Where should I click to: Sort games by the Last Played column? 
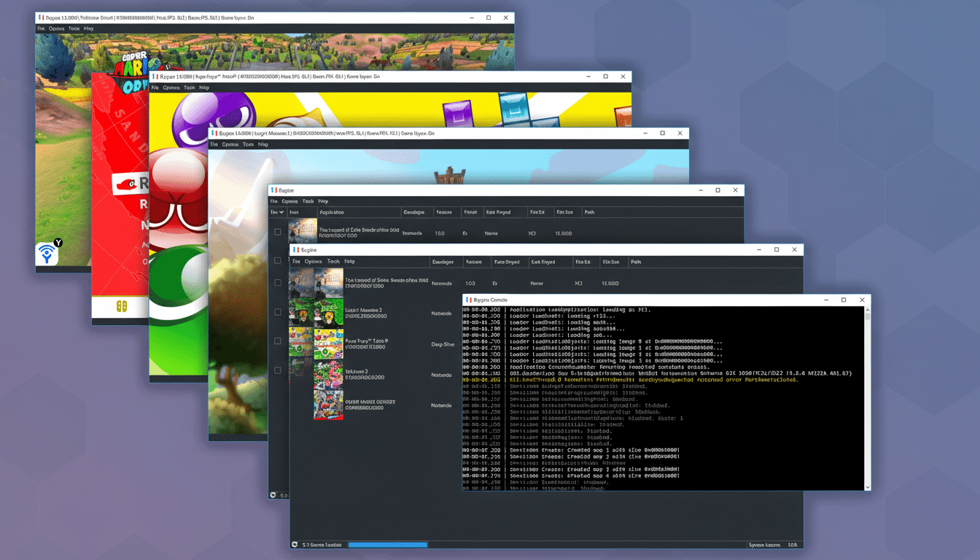coord(543,261)
